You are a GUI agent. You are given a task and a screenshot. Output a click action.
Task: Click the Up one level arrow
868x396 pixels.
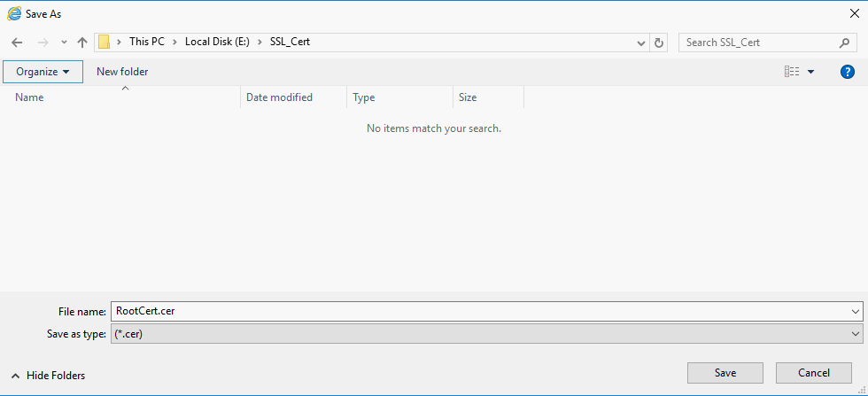[x=82, y=43]
